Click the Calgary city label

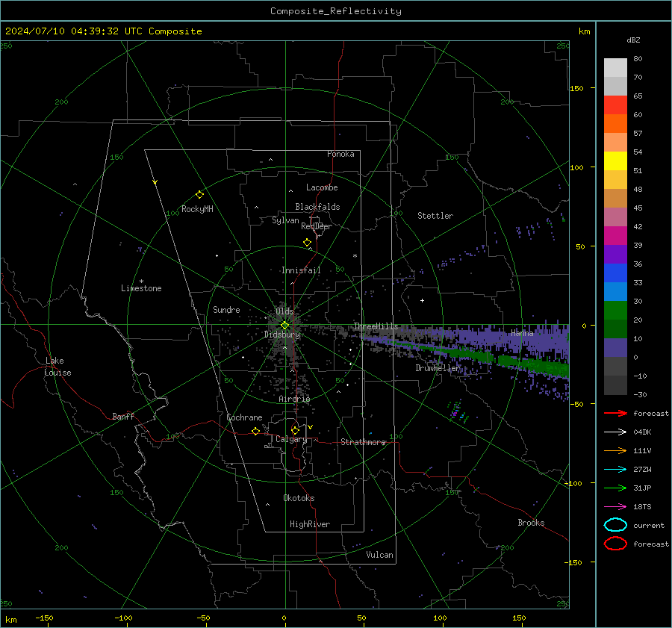tap(291, 439)
